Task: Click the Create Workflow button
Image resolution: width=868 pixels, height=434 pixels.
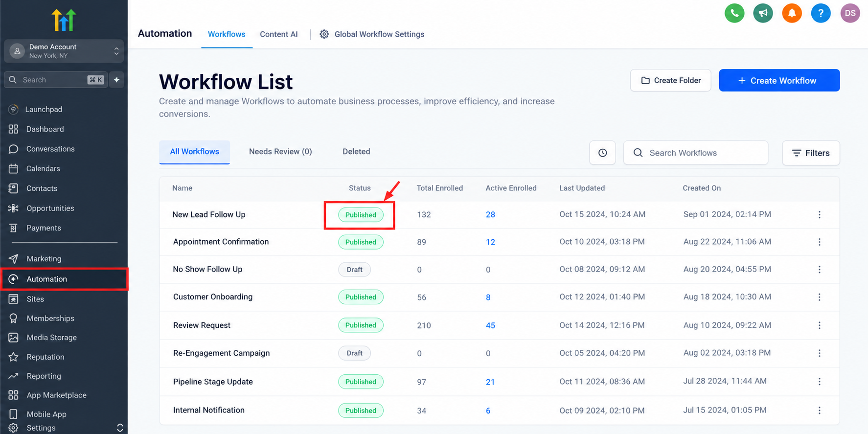Action: 779,80
